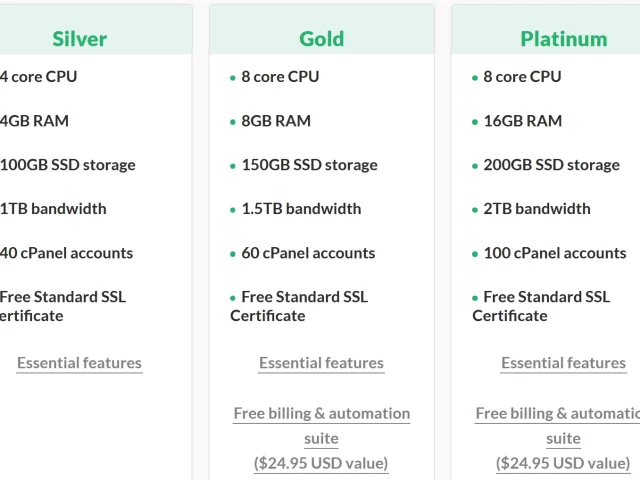Open Essential features link under Silver plan
640x480 pixels.
[79, 363]
